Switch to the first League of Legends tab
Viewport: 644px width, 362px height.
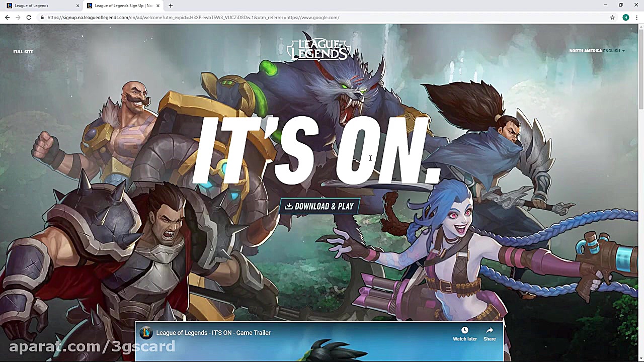pyautogui.click(x=42, y=6)
